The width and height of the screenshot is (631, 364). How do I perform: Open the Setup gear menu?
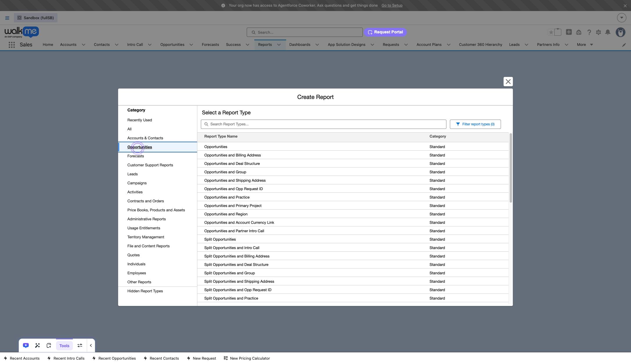coord(598,32)
